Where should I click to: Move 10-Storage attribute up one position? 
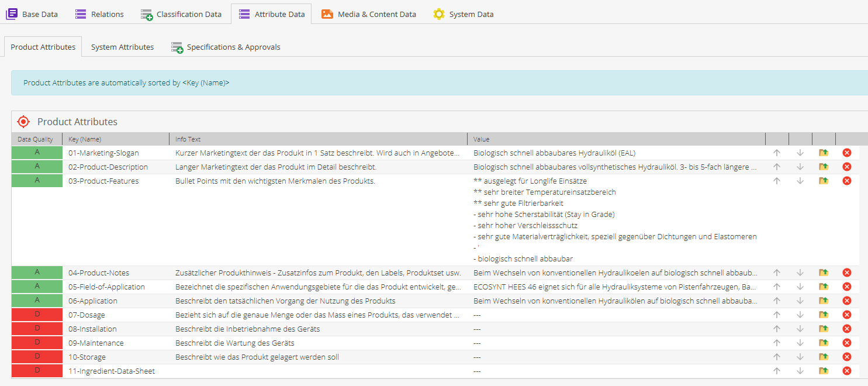click(777, 357)
